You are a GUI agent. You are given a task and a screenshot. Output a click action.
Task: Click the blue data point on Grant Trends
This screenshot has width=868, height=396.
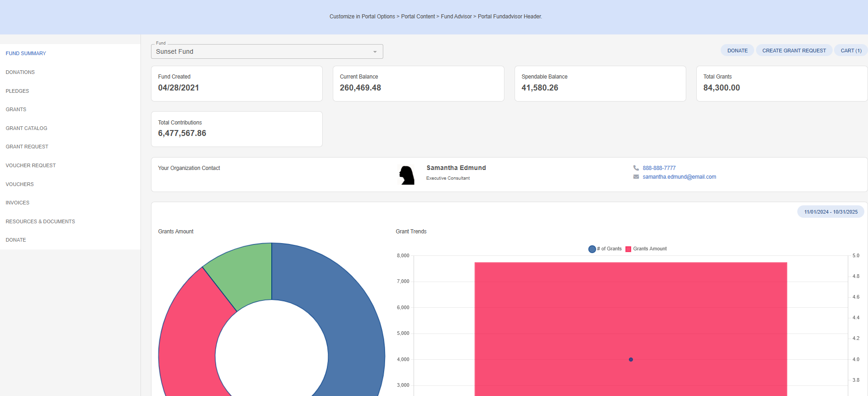tap(631, 360)
